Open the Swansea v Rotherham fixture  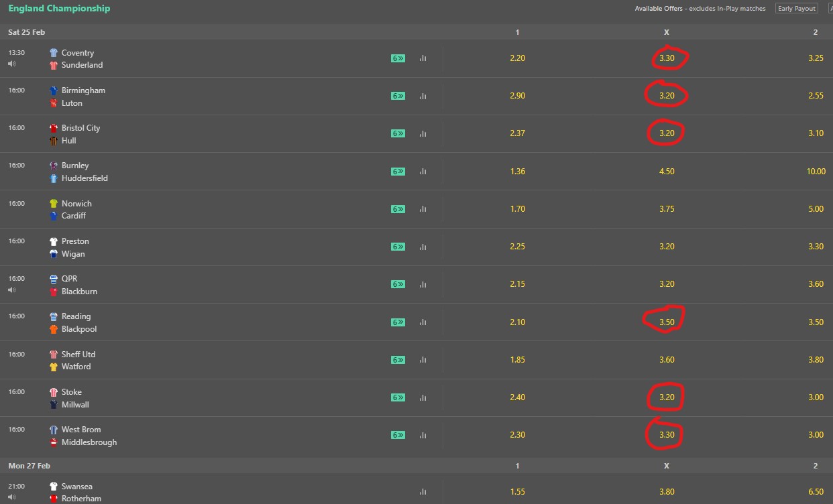tap(75, 493)
